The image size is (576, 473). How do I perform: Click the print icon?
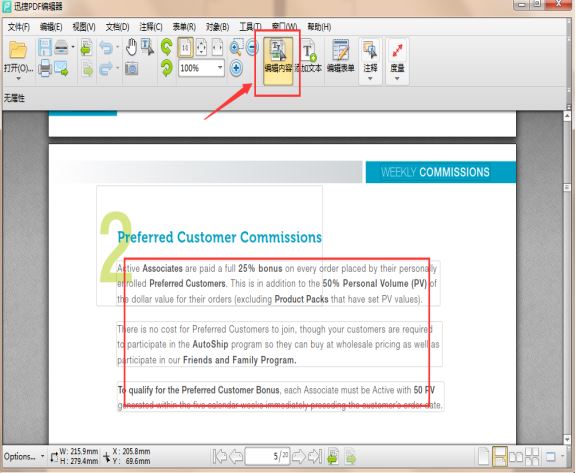(45, 68)
